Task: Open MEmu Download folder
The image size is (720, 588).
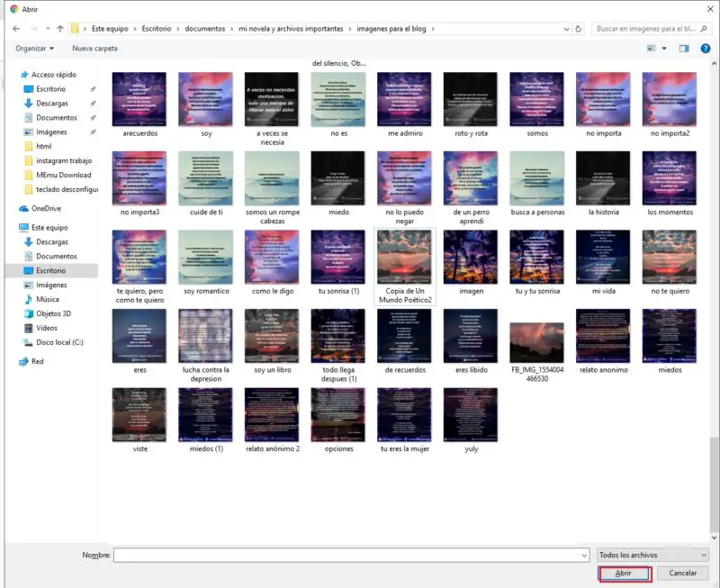Action: point(63,175)
